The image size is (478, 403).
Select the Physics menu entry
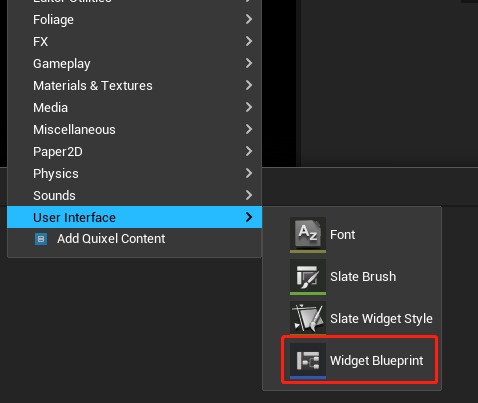pos(134,173)
